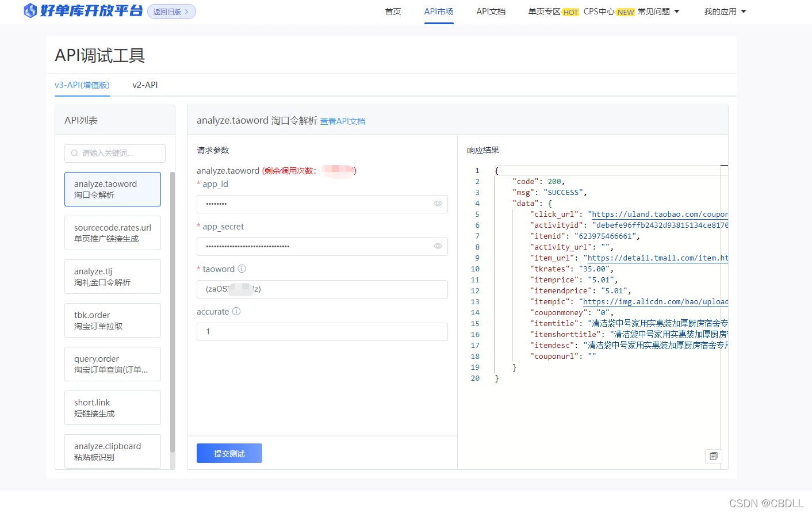
Task: Open 单页专区 navigation item
Action: pyautogui.click(x=544, y=12)
